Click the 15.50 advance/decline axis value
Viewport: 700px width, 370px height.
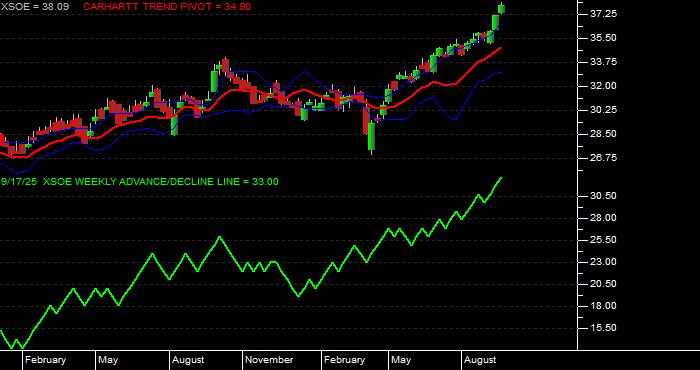[603, 328]
